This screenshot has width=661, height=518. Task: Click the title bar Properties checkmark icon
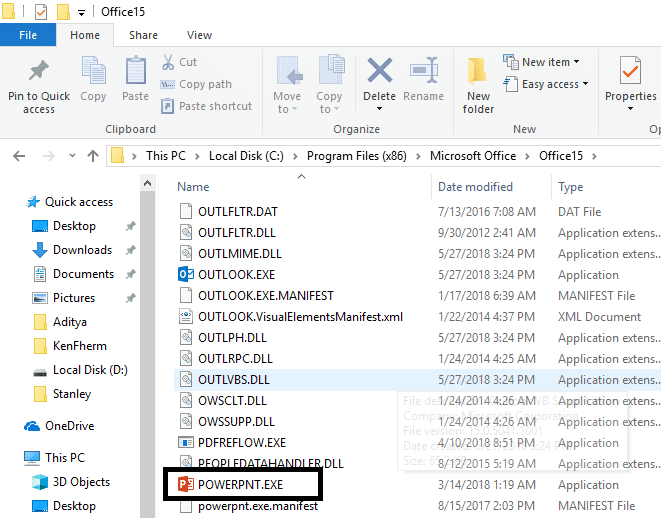40,12
